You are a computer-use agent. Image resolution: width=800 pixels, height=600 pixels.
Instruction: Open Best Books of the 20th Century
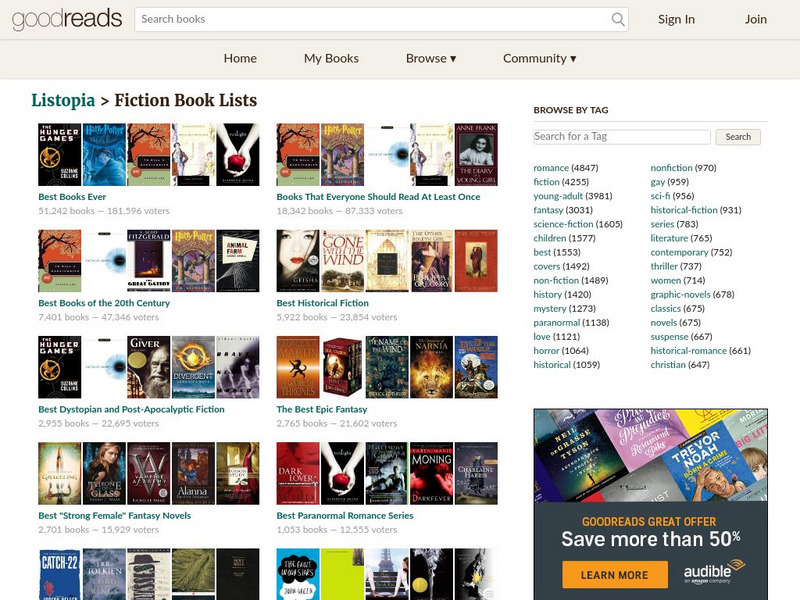104,303
